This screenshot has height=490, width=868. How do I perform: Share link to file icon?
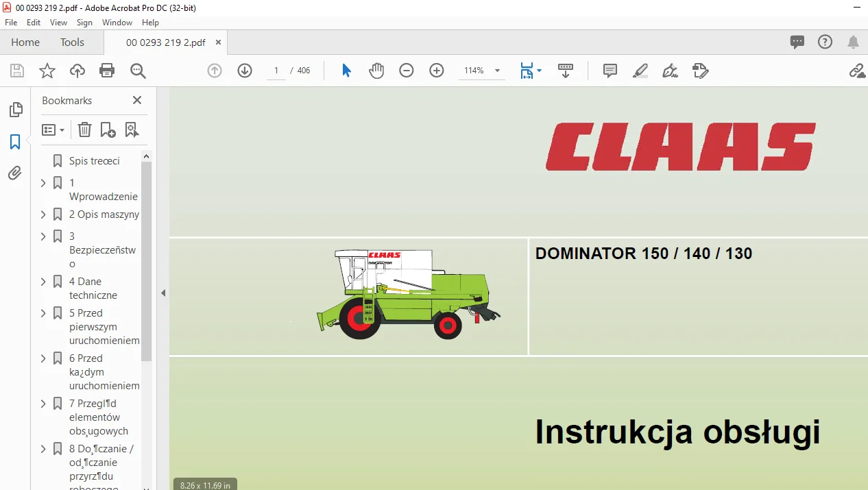(856, 71)
